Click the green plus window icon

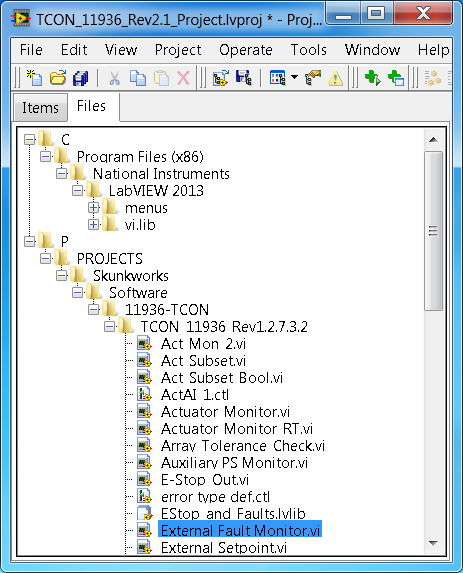click(x=396, y=78)
